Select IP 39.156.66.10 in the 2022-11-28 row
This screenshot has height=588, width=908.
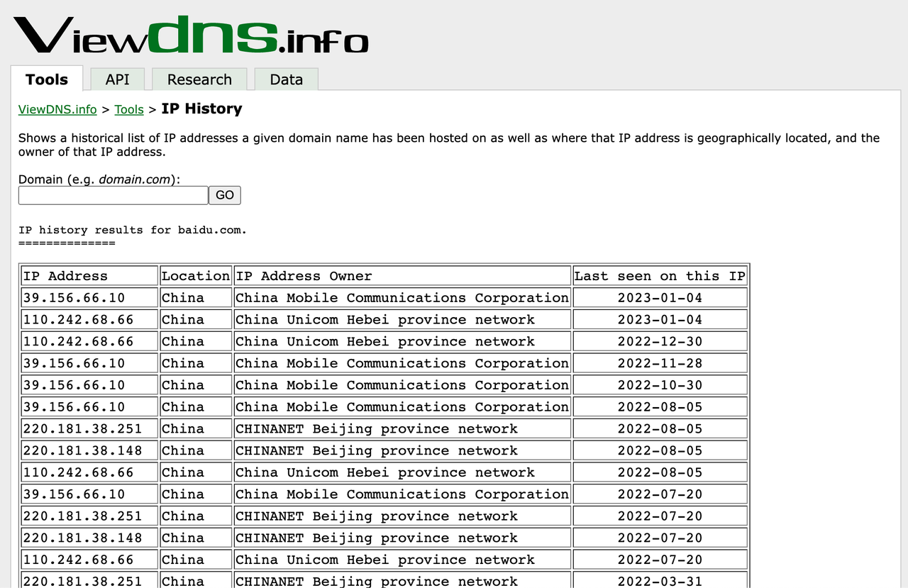[x=89, y=363]
